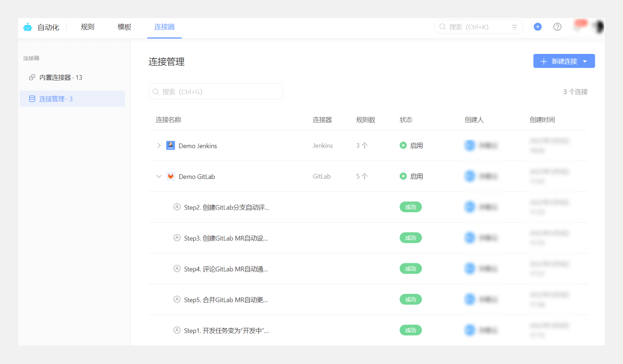Click the automation robot logo icon
The image size is (623, 364).
[28, 27]
